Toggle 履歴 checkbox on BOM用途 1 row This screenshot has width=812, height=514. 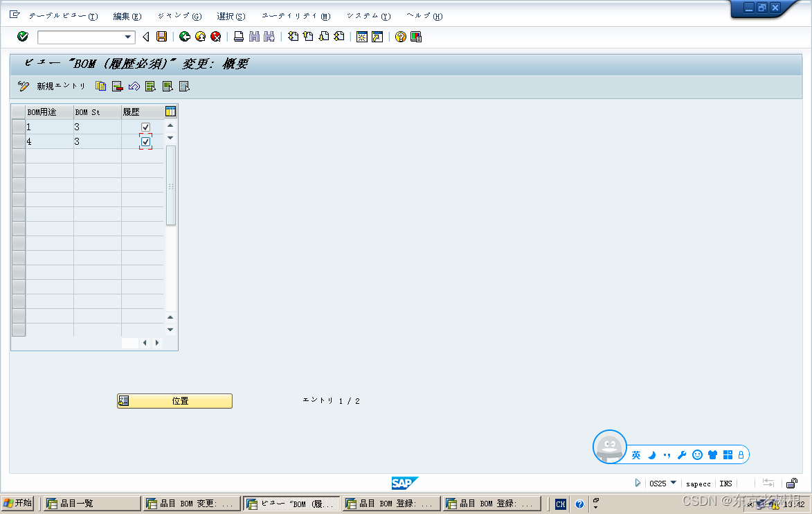pyautogui.click(x=144, y=127)
